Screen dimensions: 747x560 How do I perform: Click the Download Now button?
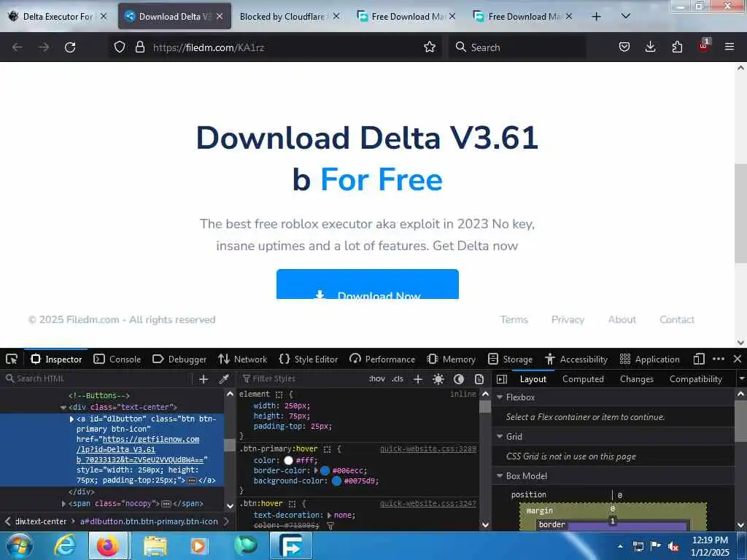pos(368,284)
